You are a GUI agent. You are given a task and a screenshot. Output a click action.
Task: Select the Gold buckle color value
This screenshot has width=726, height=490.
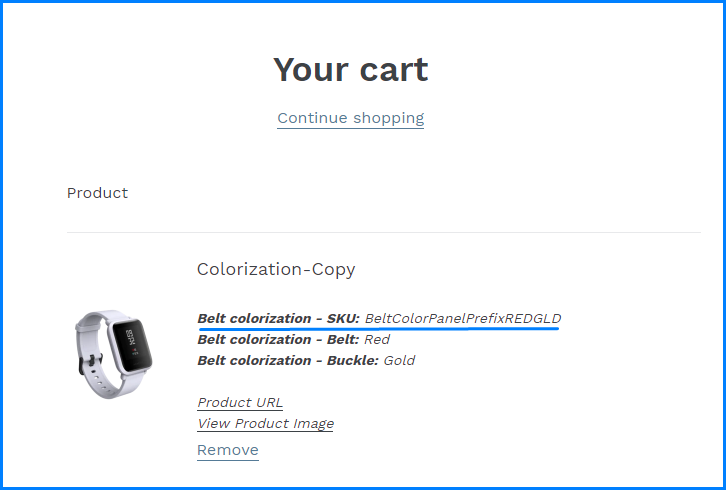point(399,360)
